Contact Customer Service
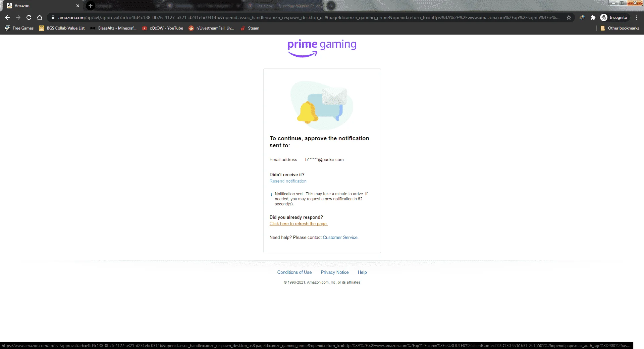This screenshot has width=644, height=349. [340, 238]
